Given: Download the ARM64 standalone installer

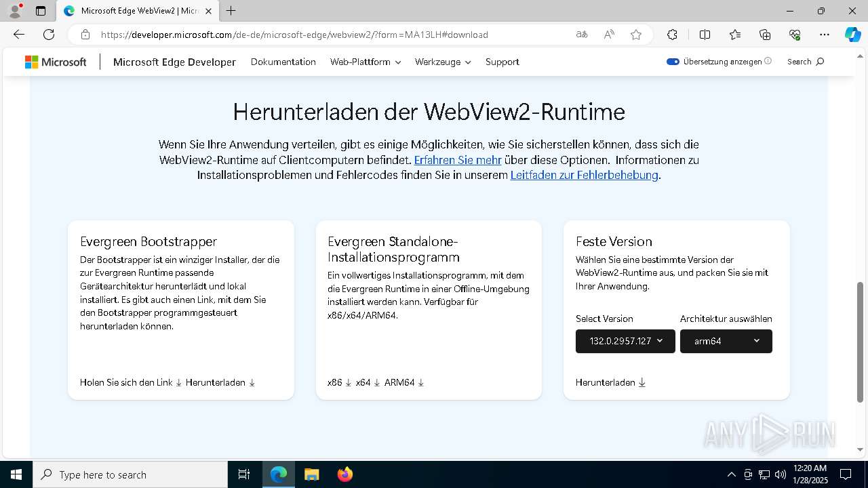Looking at the screenshot, I should coord(404,382).
